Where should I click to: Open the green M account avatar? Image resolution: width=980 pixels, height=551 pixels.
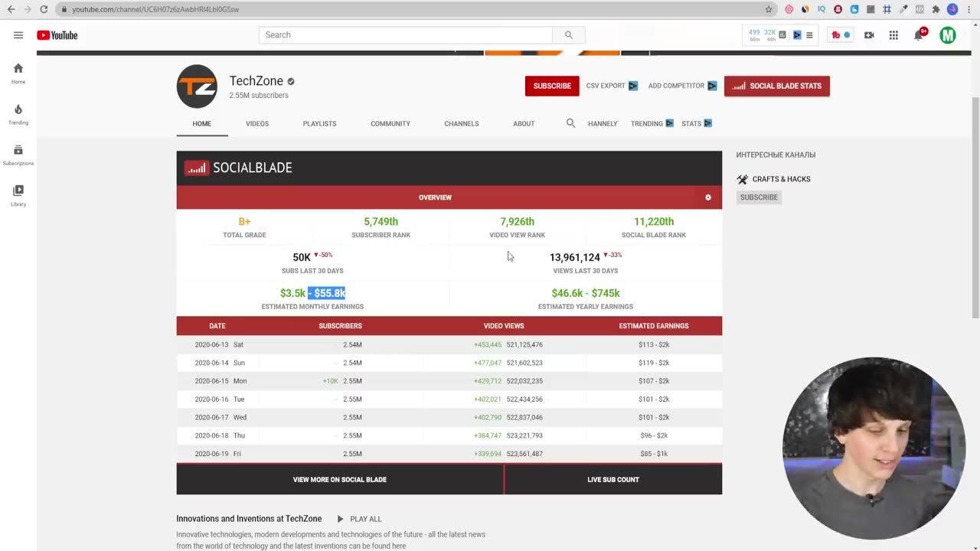point(948,35)
